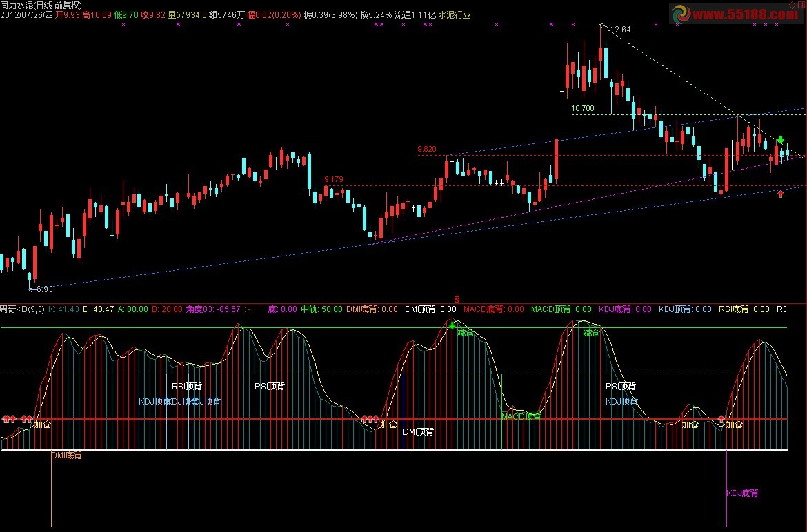Viewport: 807px width, 532px height.
Task: Click the rightmost 减仓 signal label
Action: point(591,333)
